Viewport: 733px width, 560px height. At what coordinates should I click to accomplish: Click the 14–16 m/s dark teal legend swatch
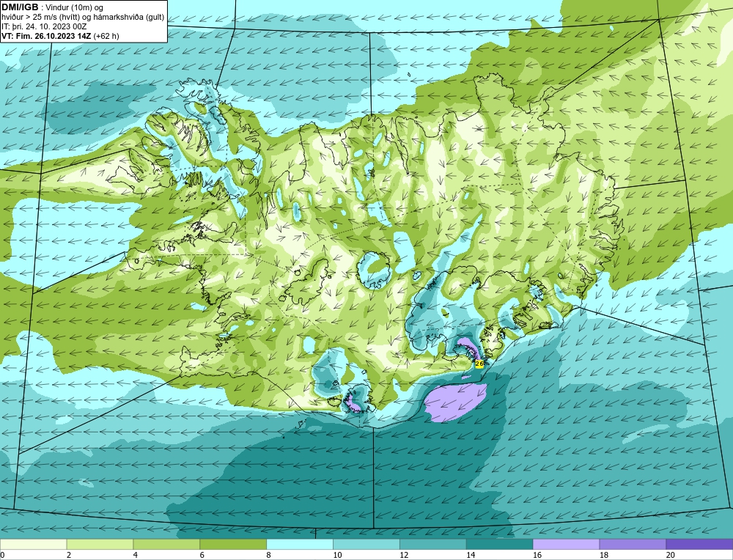click(500, 544)
